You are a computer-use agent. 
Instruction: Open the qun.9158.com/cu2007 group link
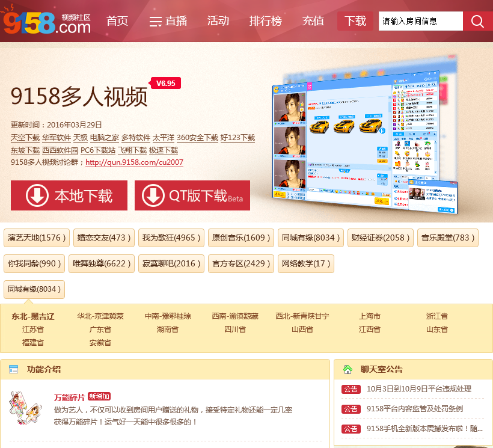(134, 162)
